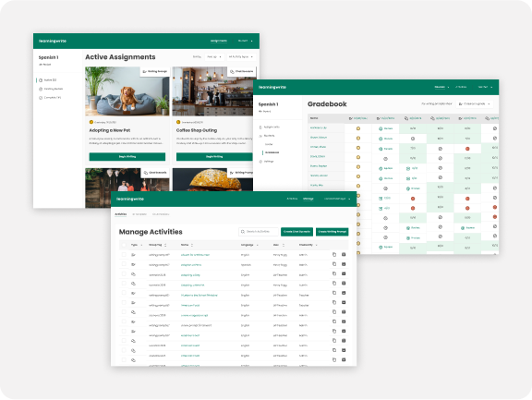Screen dimensions: 532x400
Task: Click Settings gear icon in Gradebook sidebar
Action: pos(260,162)
